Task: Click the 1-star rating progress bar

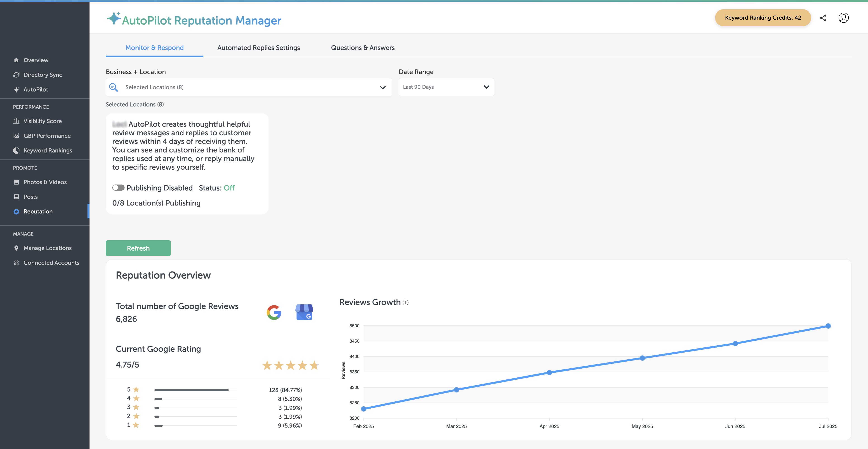Action: (x=196, y=426)
